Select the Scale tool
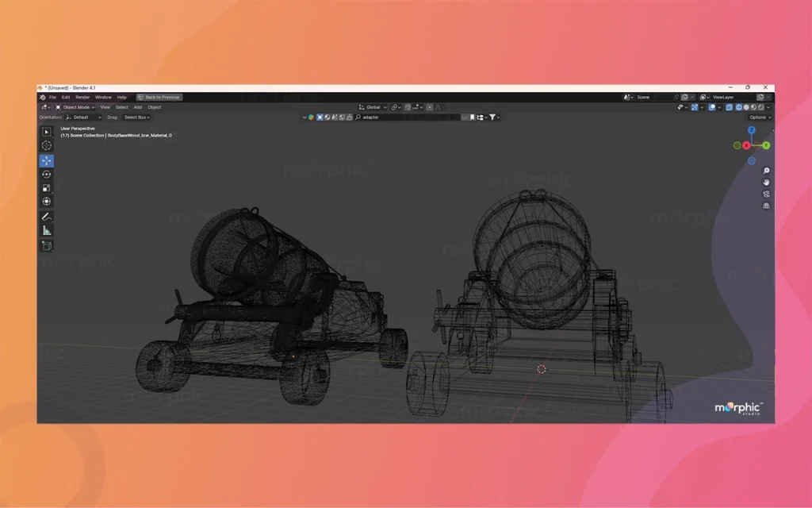Image resolution: width=812 pixels, height=508 pixels. [x=47, y=187]
